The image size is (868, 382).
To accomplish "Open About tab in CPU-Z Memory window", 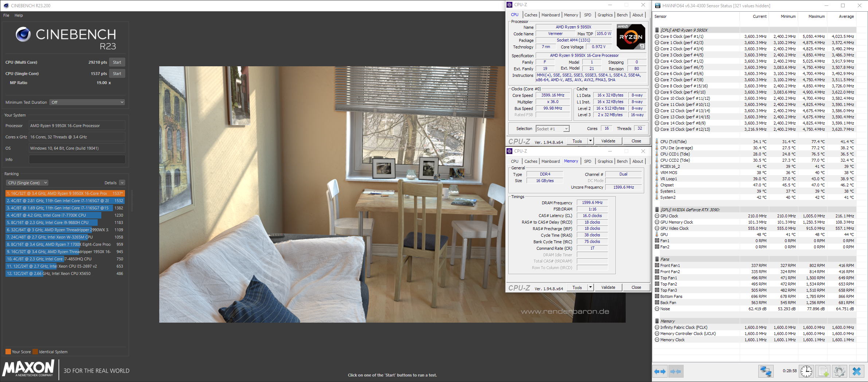I will [x=638, y=161].
